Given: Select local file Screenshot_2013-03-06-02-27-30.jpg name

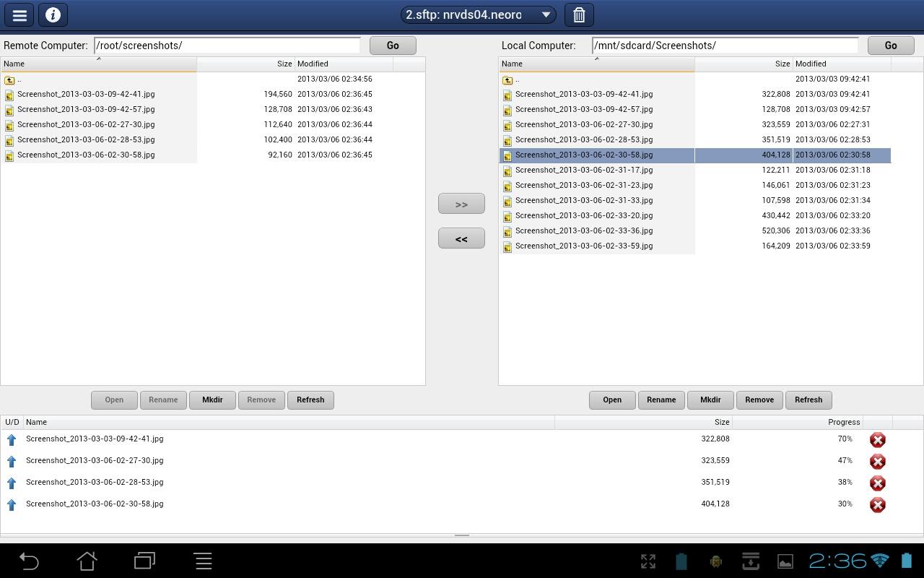Looking at the screenshot, I should coord(584,124).
